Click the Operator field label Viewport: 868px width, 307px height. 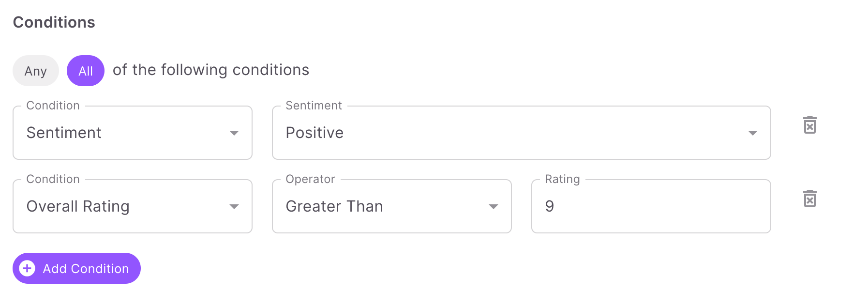tap(310, 179)
